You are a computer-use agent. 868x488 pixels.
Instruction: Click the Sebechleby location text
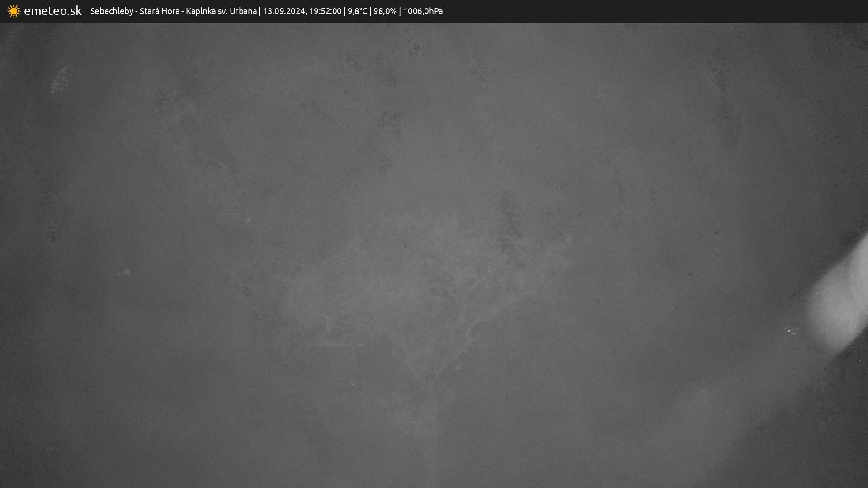tap(112, 11)
